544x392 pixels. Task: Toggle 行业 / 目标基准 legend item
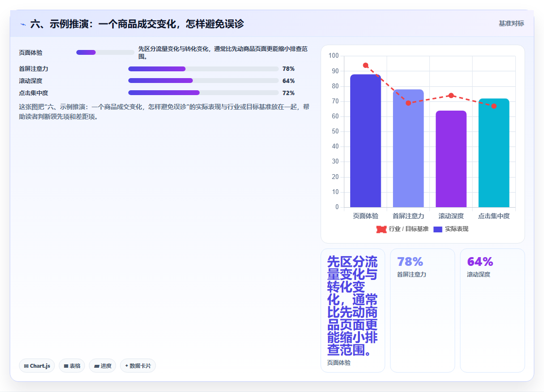[x=403, y=229]
